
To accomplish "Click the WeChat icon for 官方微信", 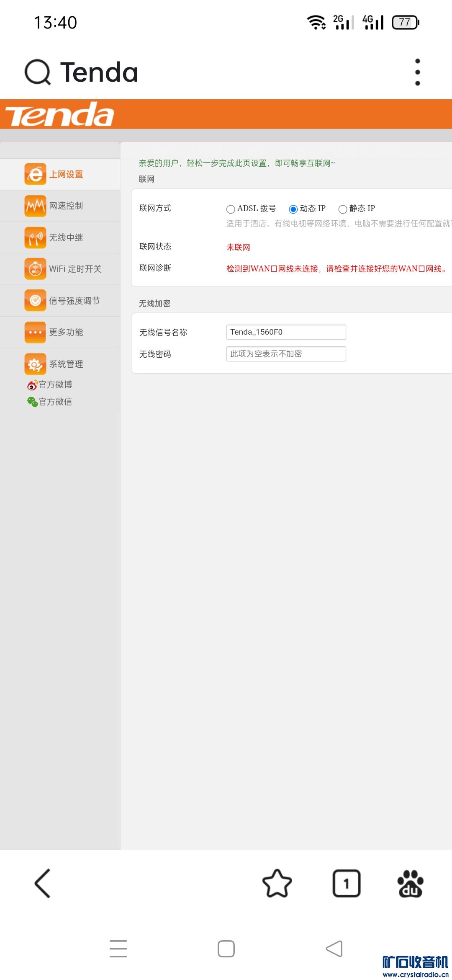I will 32,402.
